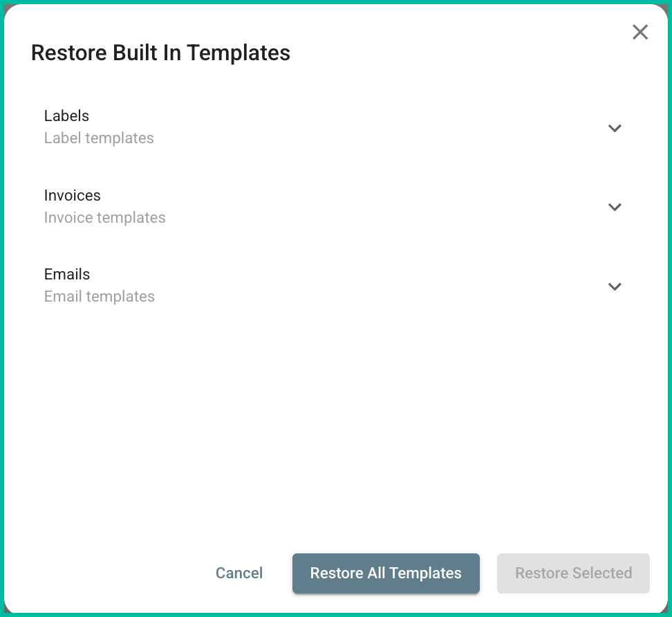
Task: Cancel the restore dialog
Action: 239,573
